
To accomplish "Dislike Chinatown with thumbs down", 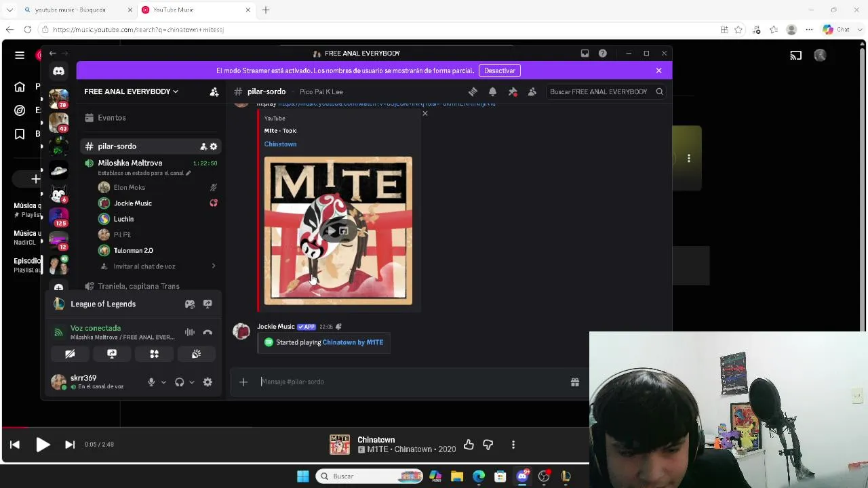I will pos(488,445).
